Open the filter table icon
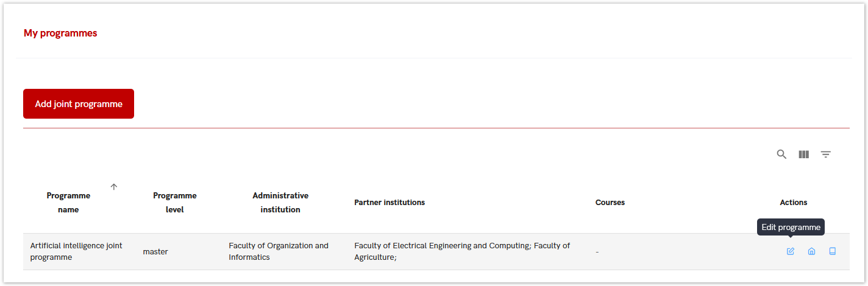The width and height of the screenshot is (868, 286). pyautogui.click(x=826, y=155)
